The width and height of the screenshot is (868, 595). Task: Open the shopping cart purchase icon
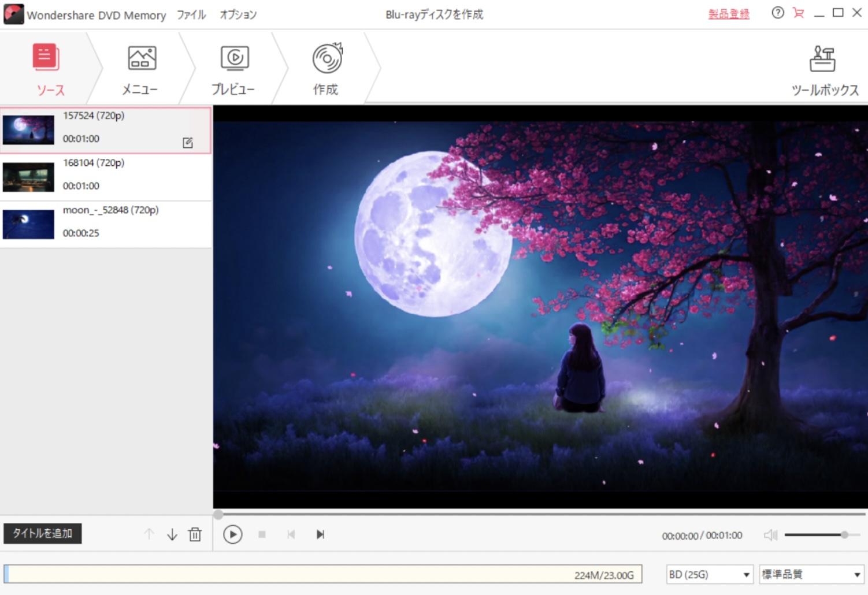point(799,12)
